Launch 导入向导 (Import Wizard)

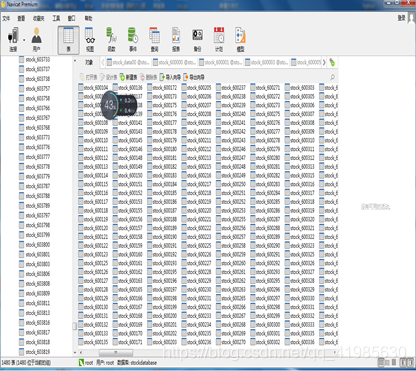(x=170, y=77)
